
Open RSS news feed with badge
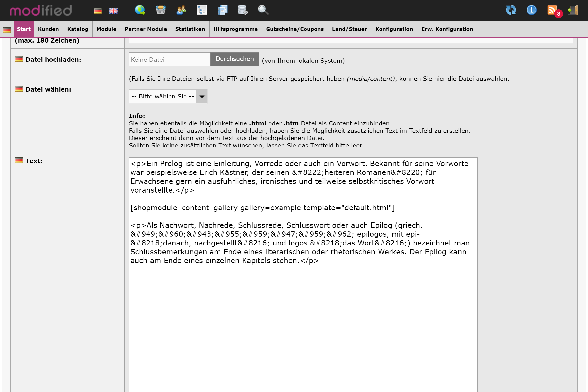552,11
